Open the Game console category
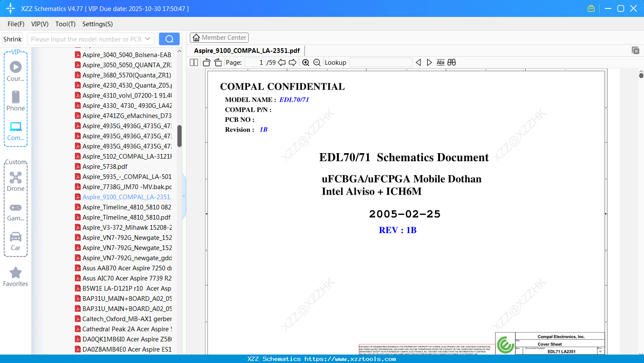 pyautogui.click(x=16, y=212)
